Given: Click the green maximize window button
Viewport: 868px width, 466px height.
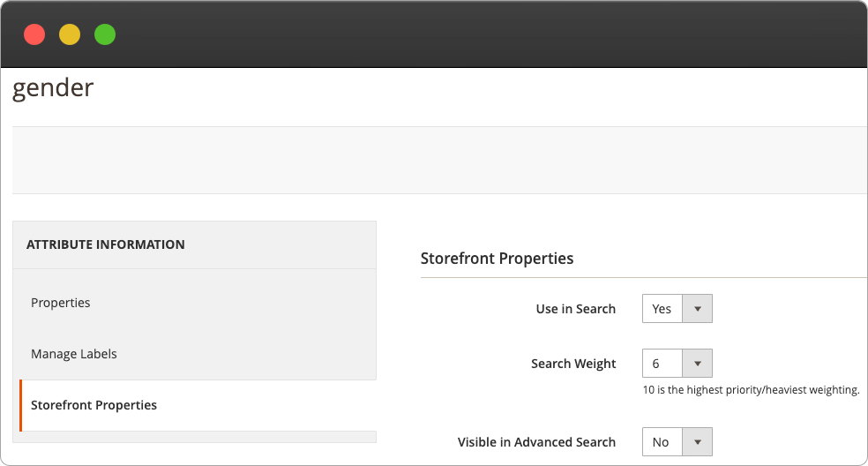Looking at the screenshot, I should [105, 34].
